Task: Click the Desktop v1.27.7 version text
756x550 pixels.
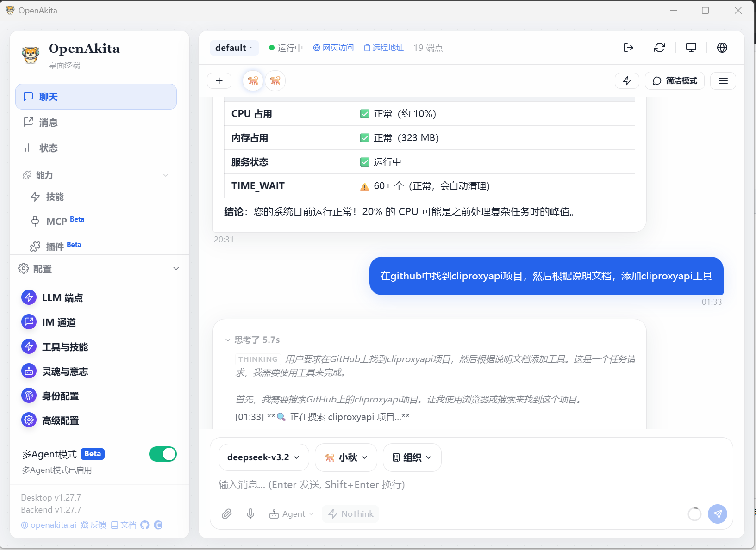Action: click(x=51, y=498)
